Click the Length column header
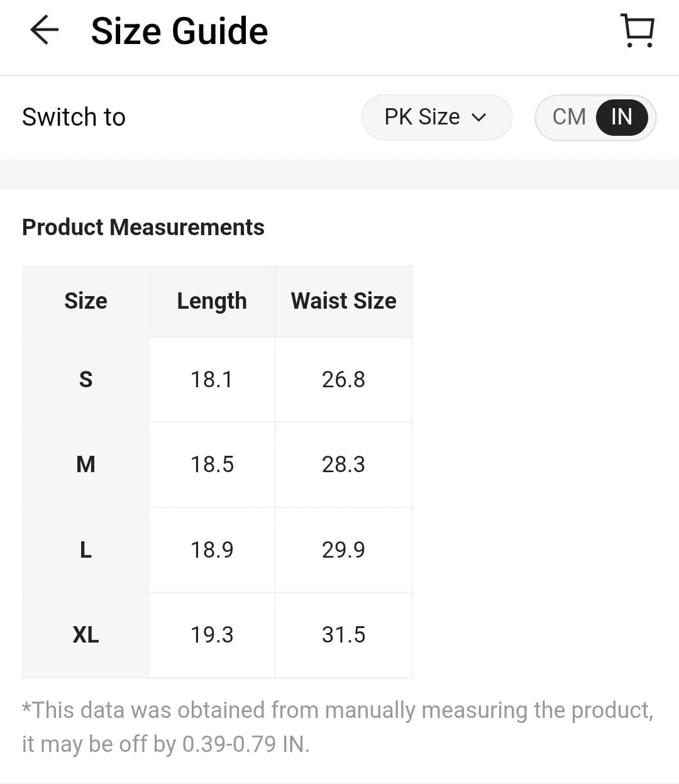679x784 pixels. tap(212, 301)
